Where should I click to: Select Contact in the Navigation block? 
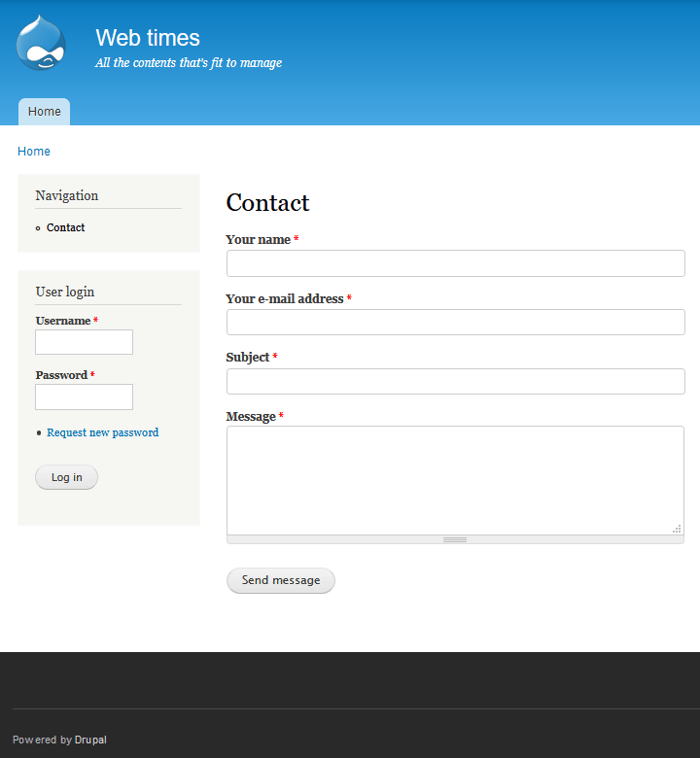66,227
